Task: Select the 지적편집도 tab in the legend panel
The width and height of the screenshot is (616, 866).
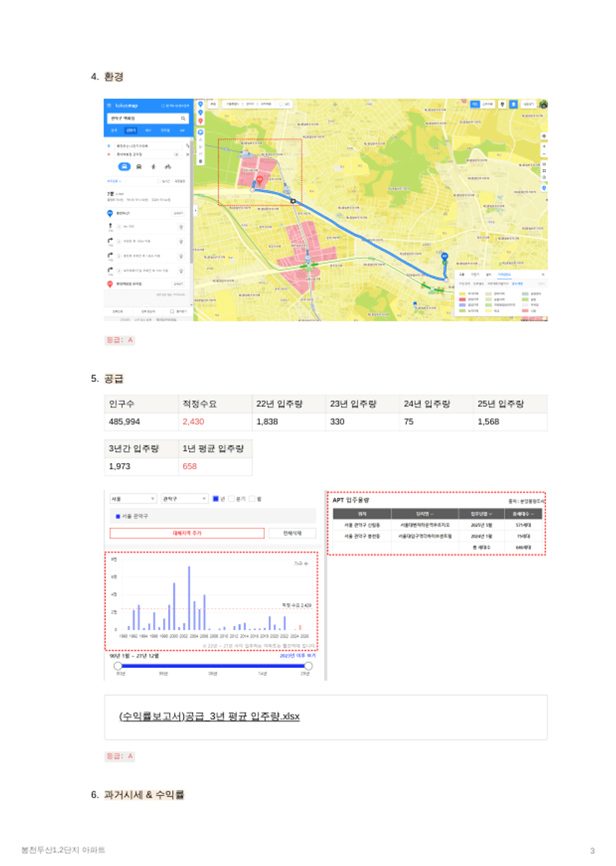Action: [x=504, y=275]
